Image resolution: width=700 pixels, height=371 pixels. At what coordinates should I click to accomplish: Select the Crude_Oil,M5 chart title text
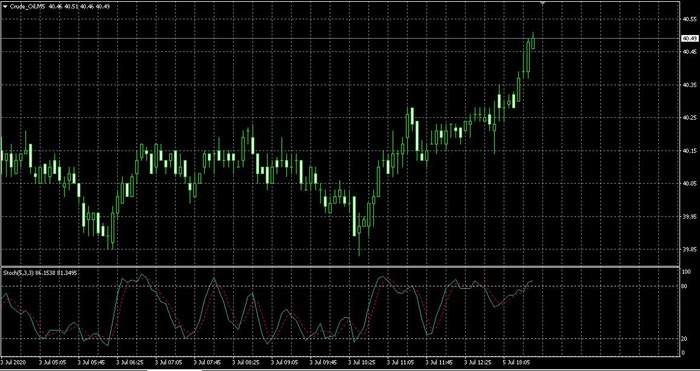27,7
